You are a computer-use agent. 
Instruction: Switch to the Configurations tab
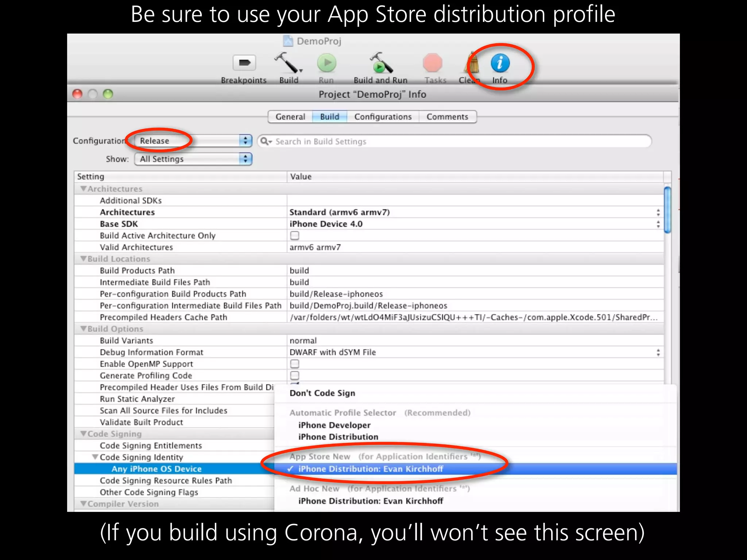pos(383,117)
